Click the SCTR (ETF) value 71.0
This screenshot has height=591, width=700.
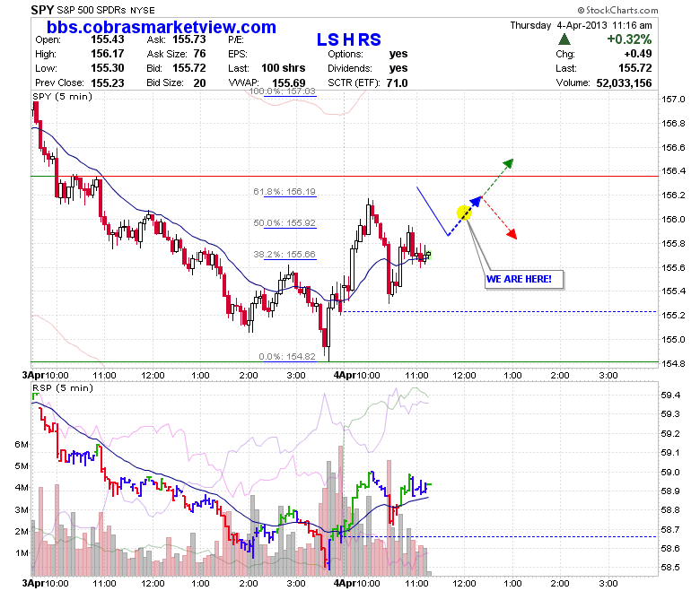[x=397, y=83]
